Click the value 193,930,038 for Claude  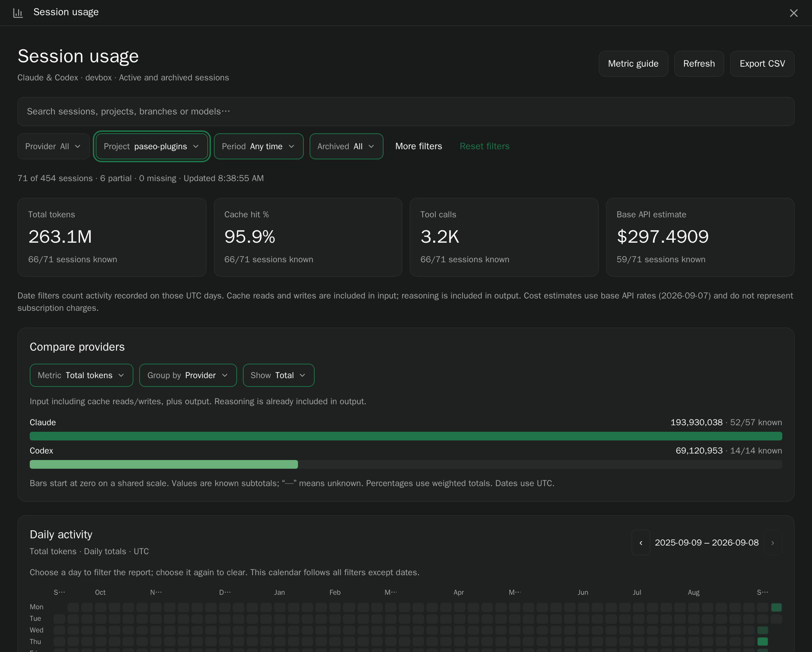696,422
